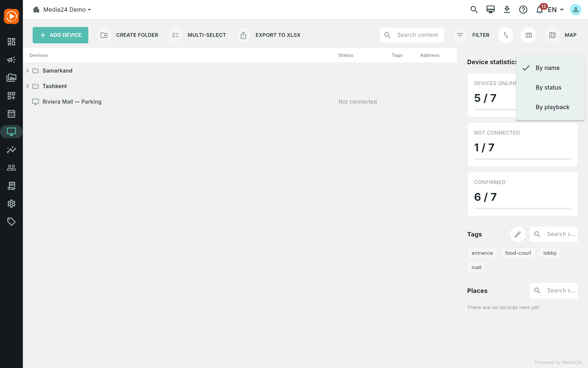The image size is (588, 368).
Task: Open the Media24 Demo organization dropdown
Action: tap(62, 10)
